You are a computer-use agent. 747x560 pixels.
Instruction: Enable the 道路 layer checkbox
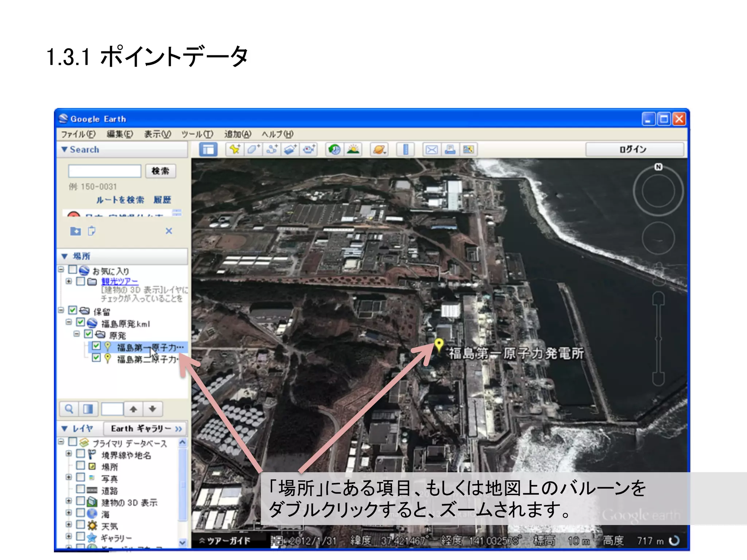(x=81, y=489)
